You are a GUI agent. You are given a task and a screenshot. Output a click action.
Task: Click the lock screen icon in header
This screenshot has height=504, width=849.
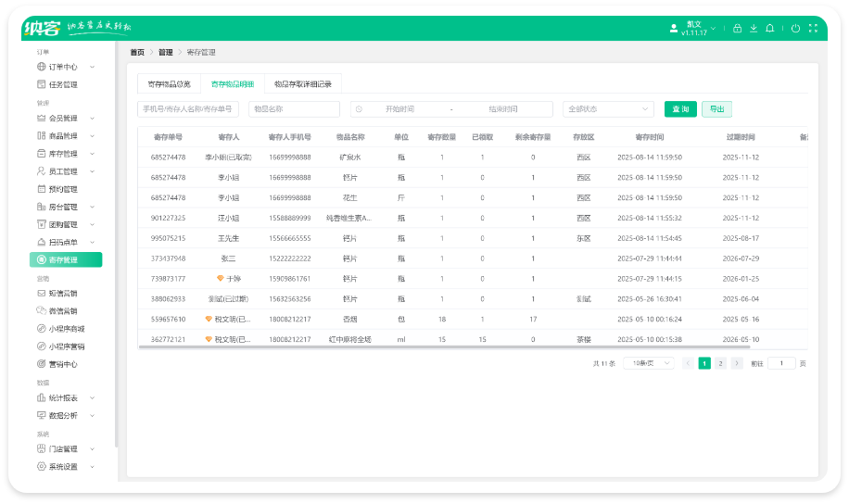737,29
